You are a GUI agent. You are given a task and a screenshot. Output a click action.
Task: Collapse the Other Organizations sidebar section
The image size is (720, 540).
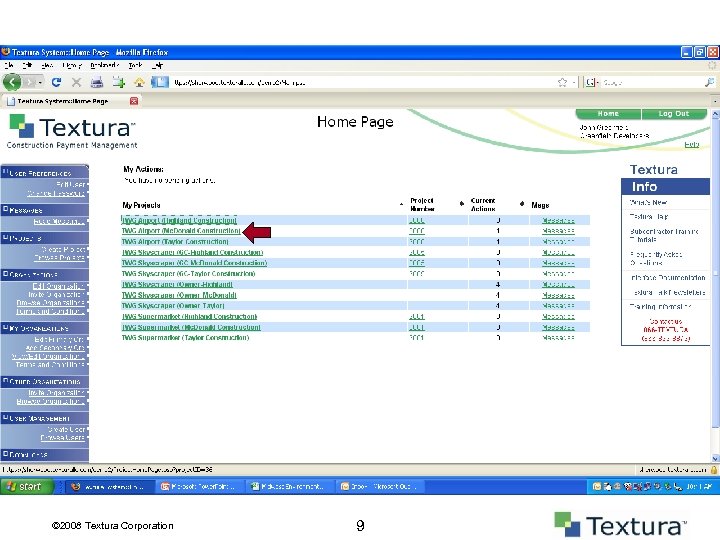[6, 381]
